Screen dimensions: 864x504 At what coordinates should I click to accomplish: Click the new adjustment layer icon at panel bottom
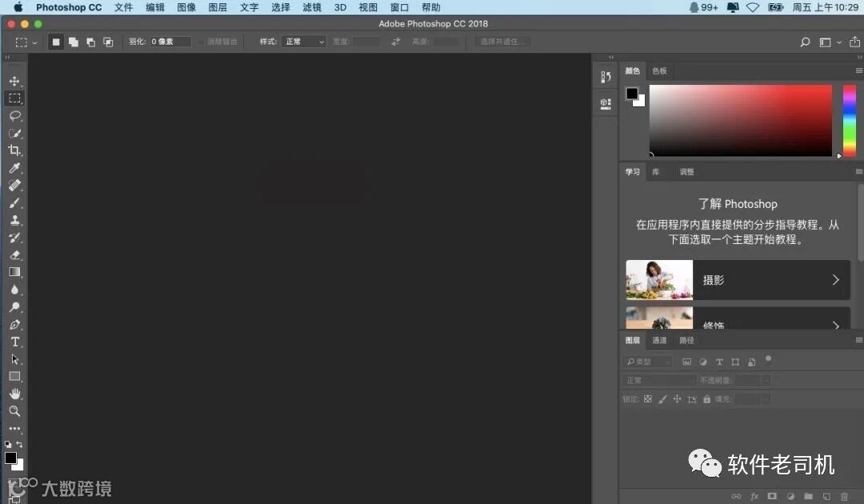tap(790, 496)
